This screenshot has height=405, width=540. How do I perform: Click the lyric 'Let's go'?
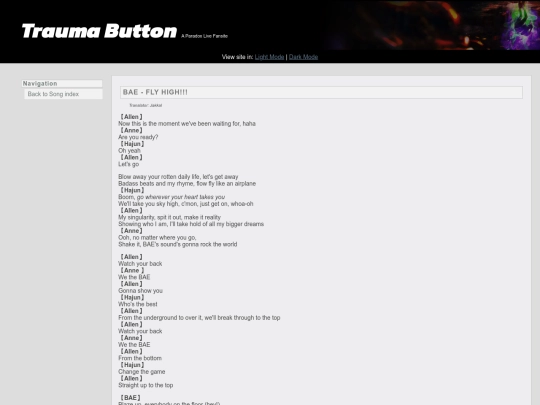tap(128, 164)
